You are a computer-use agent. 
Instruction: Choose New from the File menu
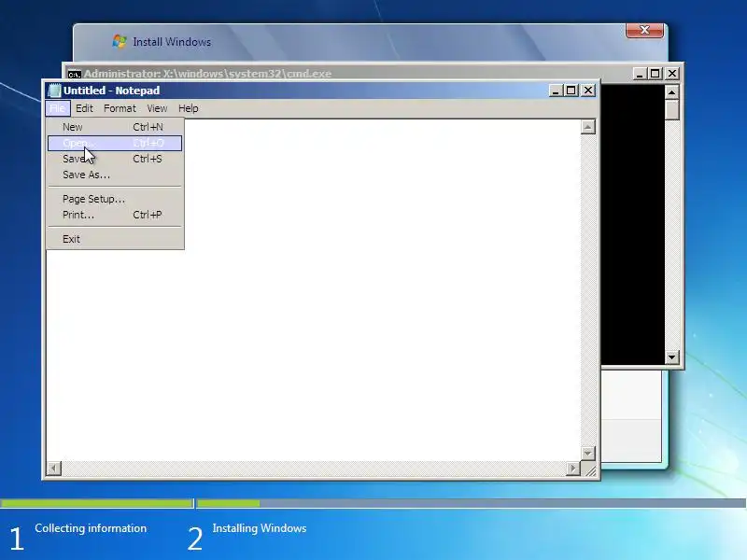coord(114,127)
